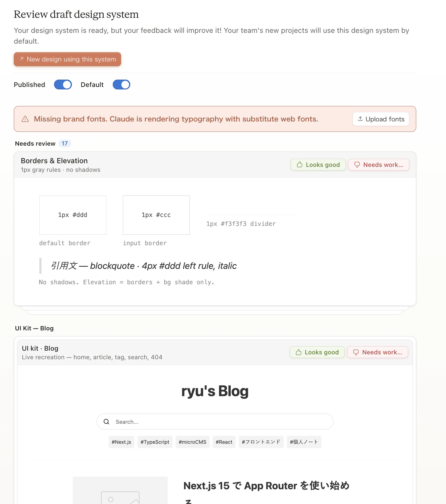Click the arrow icon on New design button
Screen dimensions: 446x504
[21, 59]
